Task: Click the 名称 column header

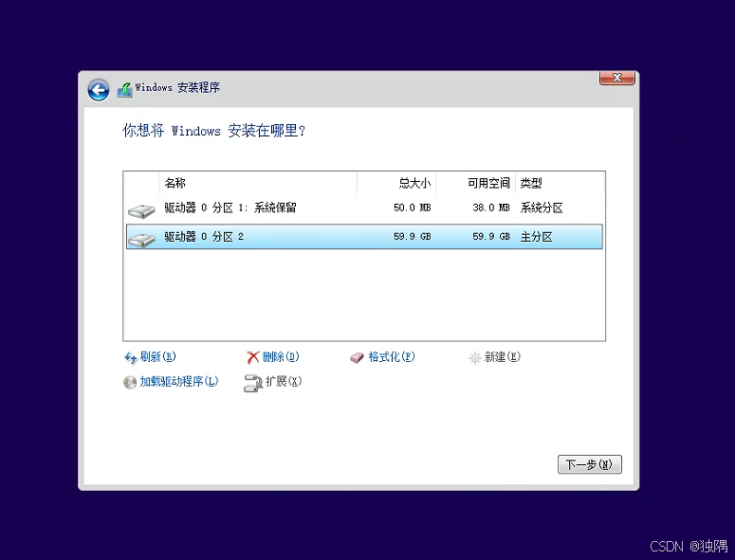Action: pos(258,183)
